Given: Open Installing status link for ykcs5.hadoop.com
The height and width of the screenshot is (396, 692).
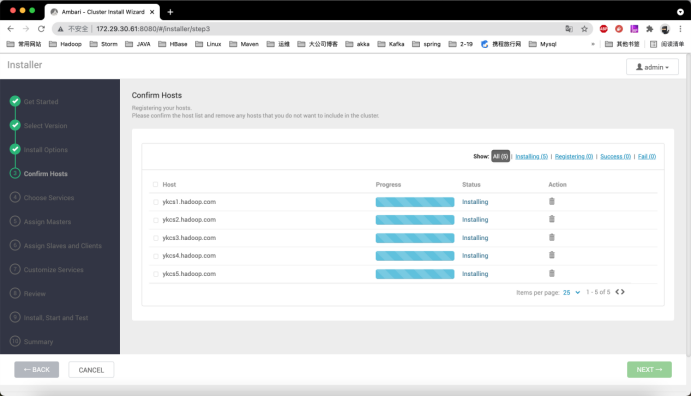Looking at the screenshot, I should tap(475, 274).
